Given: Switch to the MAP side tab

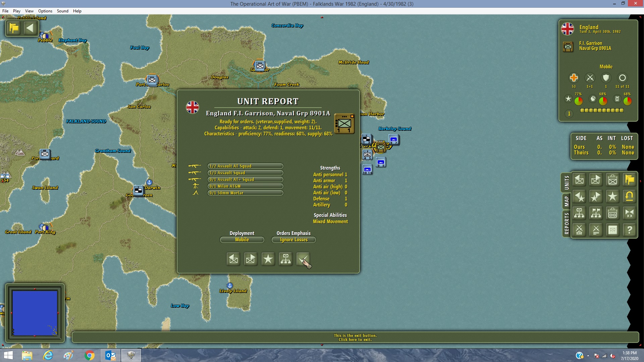Looking at the screenshot, I should (x=567, y=201).
